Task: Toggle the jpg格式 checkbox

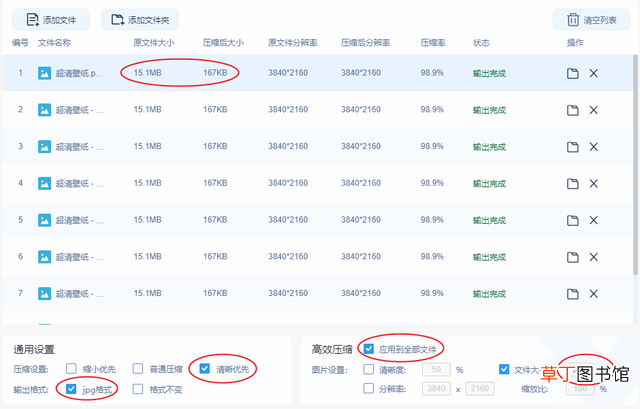Action: [x=71, y=389]
